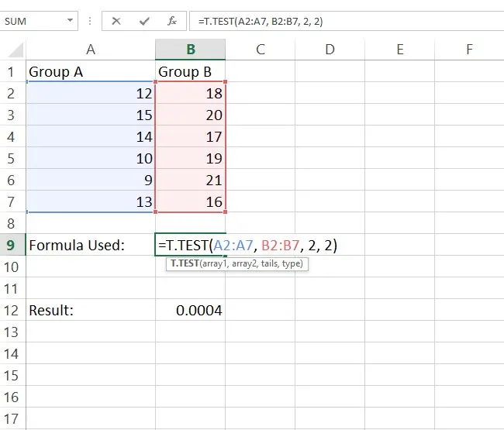Select column C header

261,50
